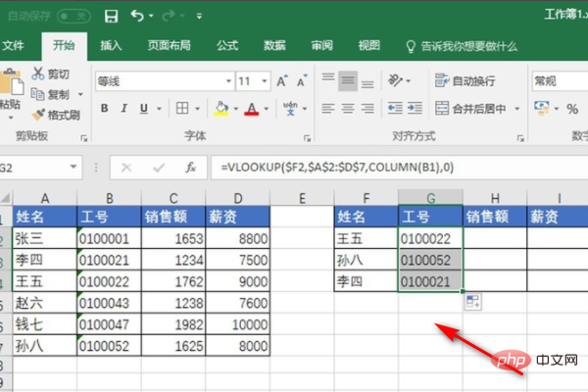The width and height of the screenshot is (588, 392).
Task: Select Middle Align icon
Action: [348, 80]
